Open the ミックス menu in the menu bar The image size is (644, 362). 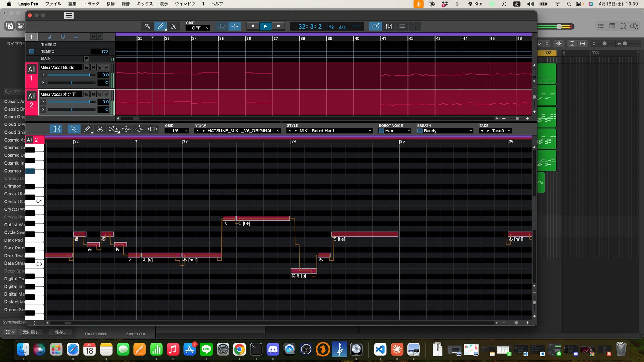click(x=145, y=4)
